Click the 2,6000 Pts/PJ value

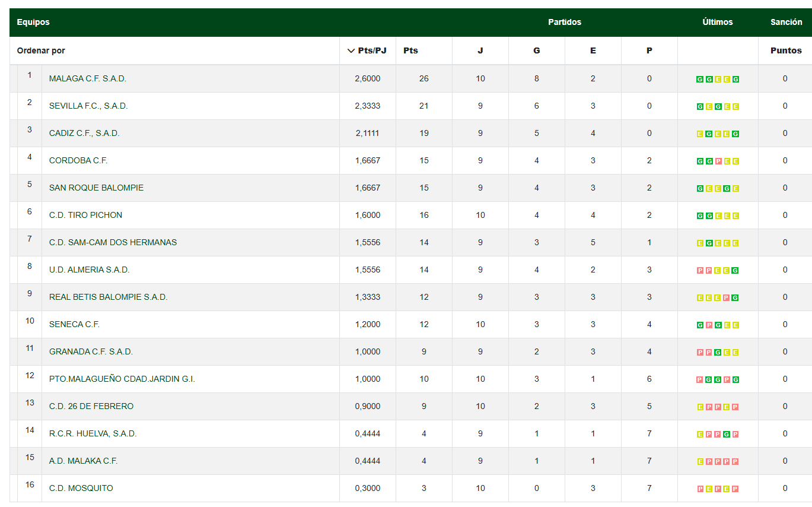pos(368,78)
